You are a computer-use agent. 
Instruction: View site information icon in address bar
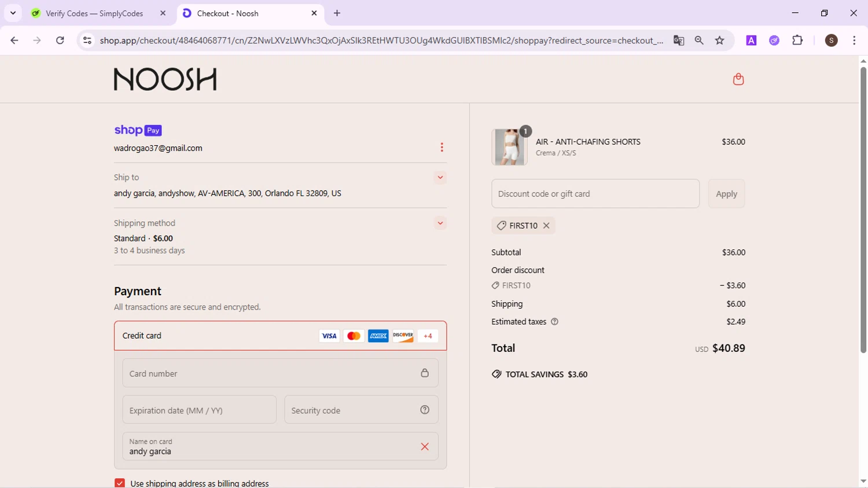[87, 41]
